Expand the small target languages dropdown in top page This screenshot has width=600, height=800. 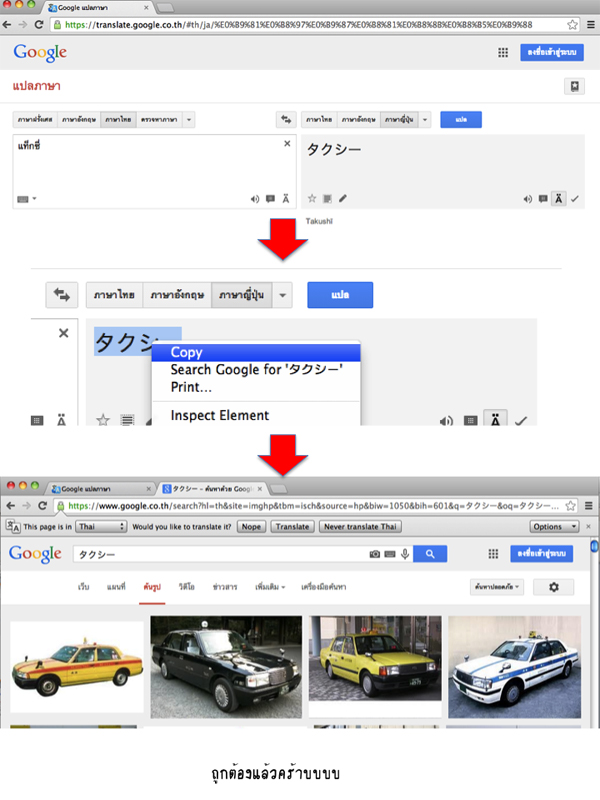(x=425, y=119)
